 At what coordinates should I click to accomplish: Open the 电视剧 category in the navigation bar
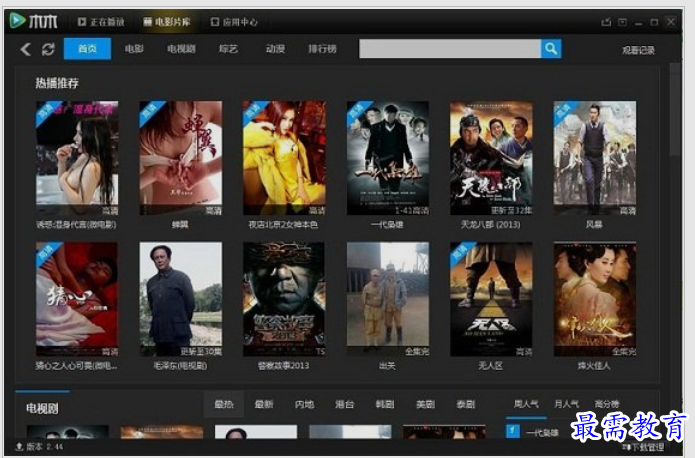[181, 49]
